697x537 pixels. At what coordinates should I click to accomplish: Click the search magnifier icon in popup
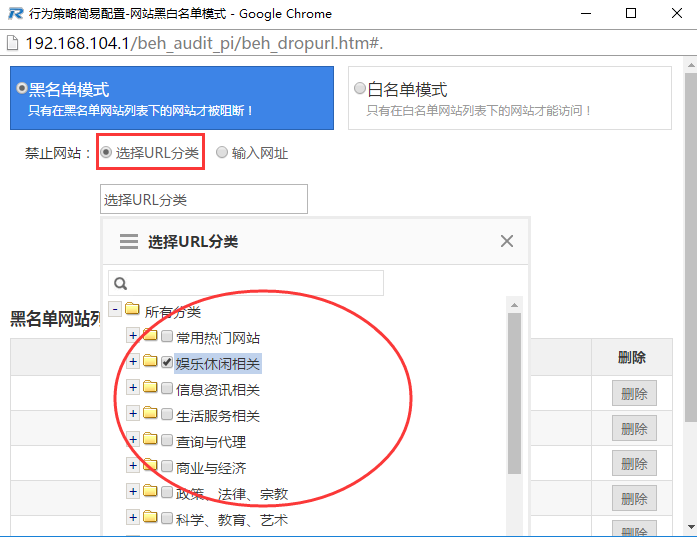(x=119, y=283)
